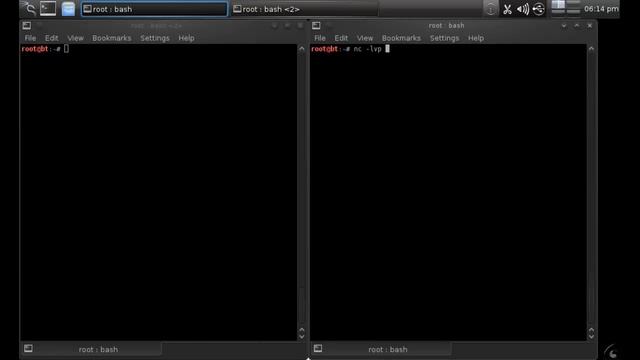Open panel toolbox at the bottom-right corner

click(611, 352)
